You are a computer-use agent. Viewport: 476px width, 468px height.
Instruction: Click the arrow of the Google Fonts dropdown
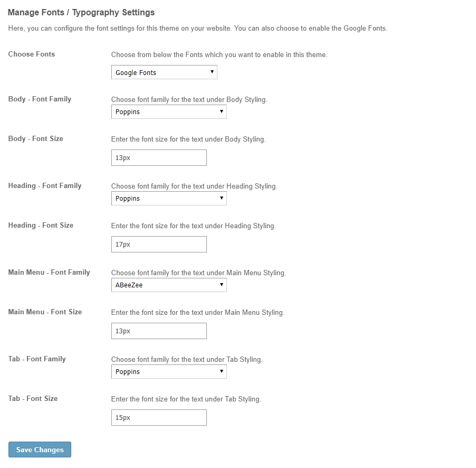212,72
